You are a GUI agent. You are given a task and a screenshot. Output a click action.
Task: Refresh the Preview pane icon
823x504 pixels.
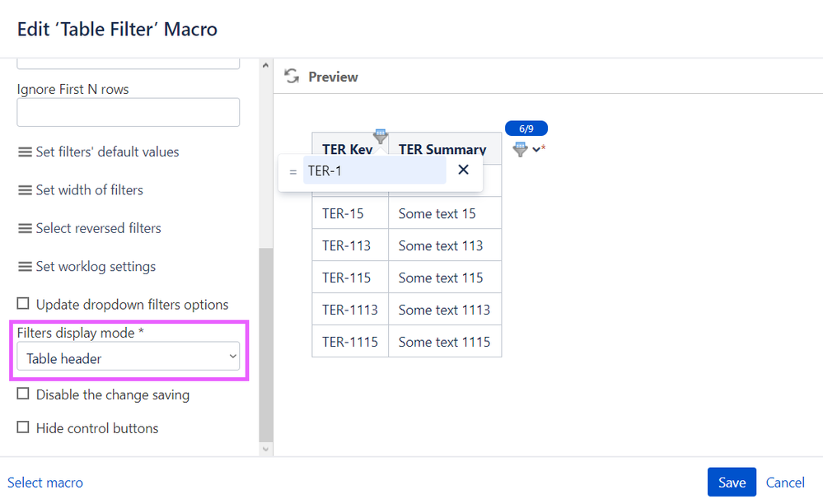point(292,77)
